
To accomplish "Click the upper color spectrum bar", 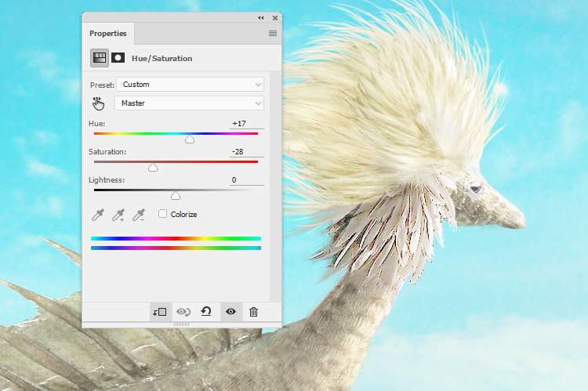I will click(176, 238).
